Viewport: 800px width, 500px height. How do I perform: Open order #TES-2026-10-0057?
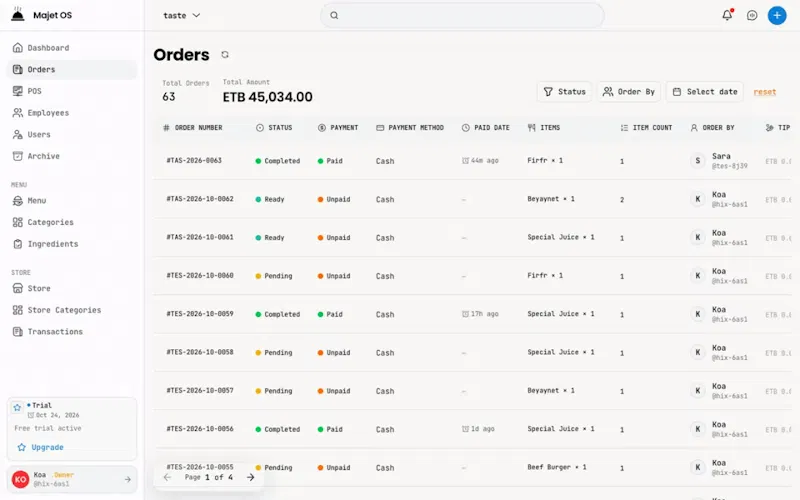[x=200, y=390]
